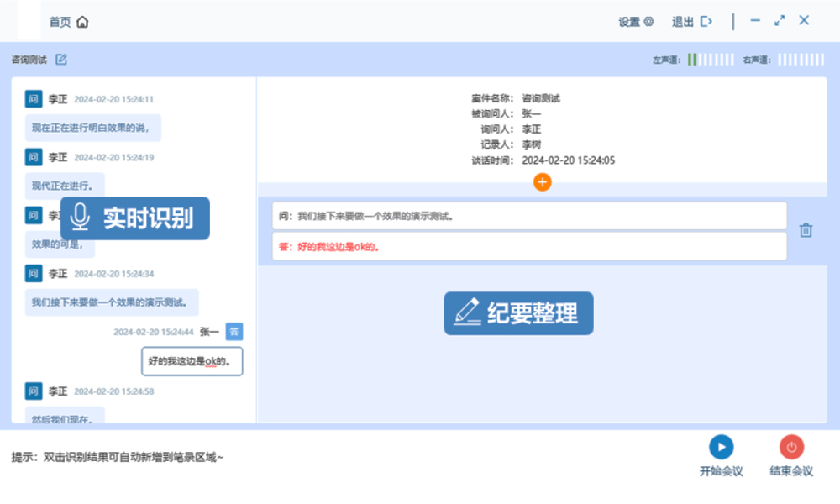Select the transcript bubble 现在正在进行明白效果的说

[x=92, y=128]
